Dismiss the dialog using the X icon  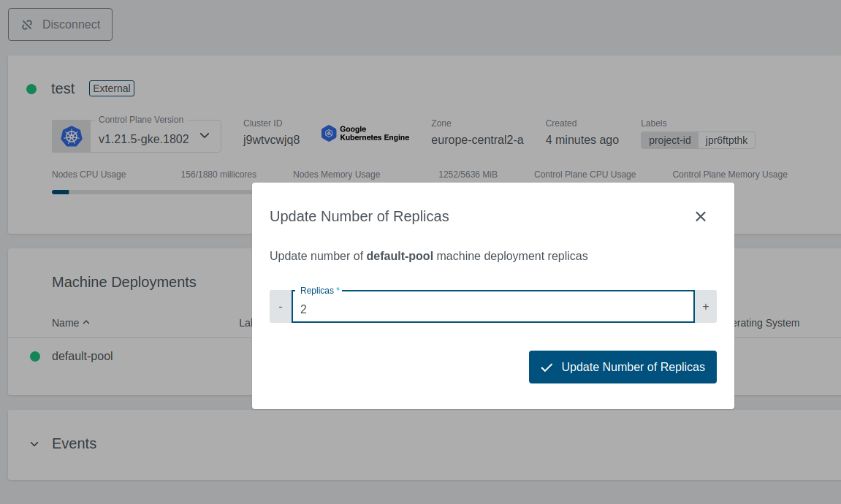click(x=701, y=216)
